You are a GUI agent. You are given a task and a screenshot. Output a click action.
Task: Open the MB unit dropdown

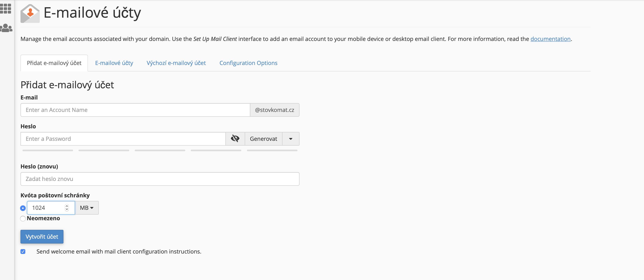click(x=87, y=208)
